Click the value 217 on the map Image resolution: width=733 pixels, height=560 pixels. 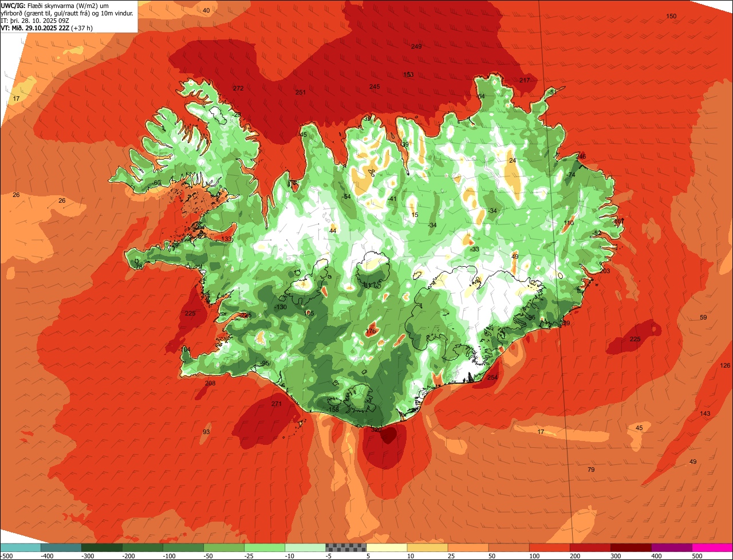[x=525, y=80]
